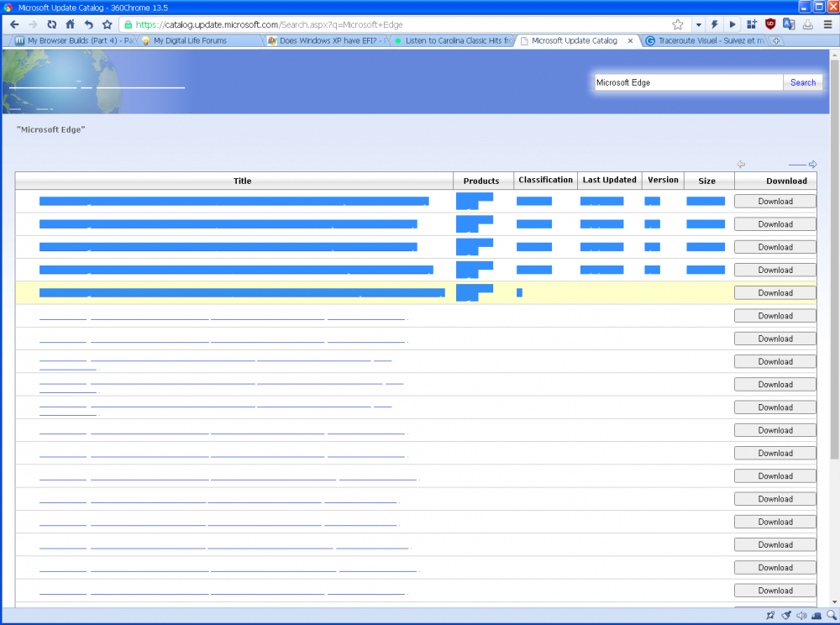Reload the page with the refresh icon
840x625 pixels.
point(51,24)
